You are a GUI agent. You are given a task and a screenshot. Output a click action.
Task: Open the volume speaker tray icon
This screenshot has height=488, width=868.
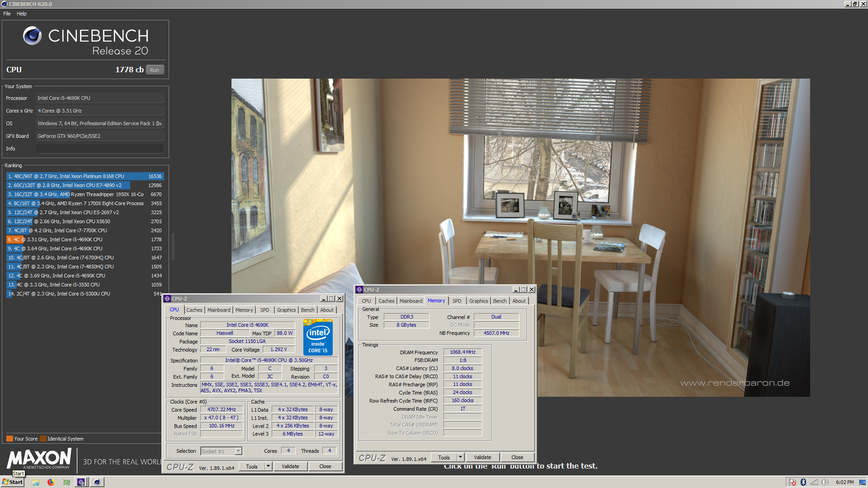pyautogui.click(x=825, y=482)
